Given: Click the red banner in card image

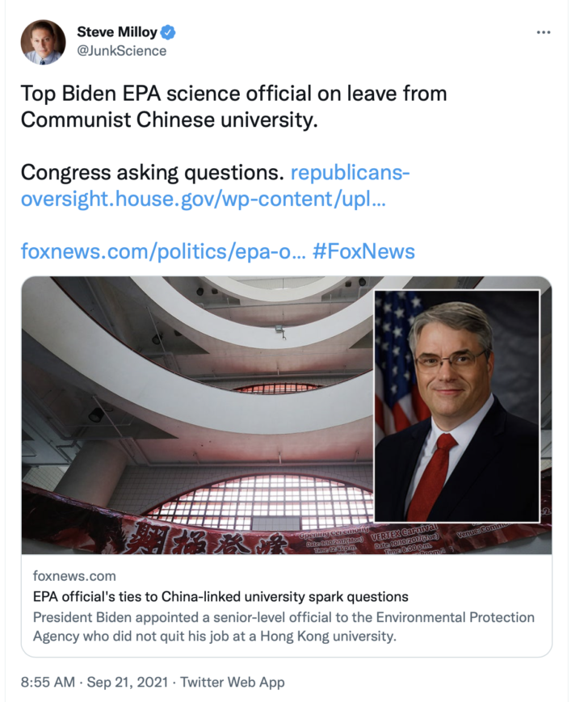Looking at the screenshot, I should [287, 533].
